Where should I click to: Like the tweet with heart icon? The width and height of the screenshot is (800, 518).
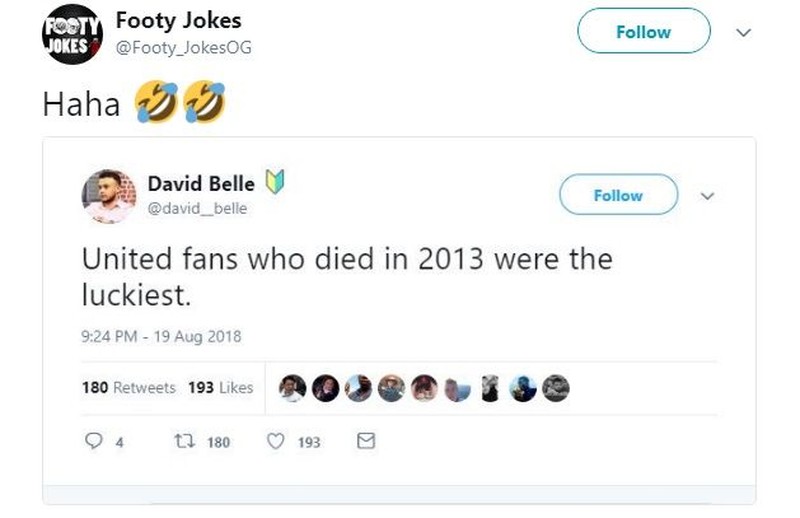tap(276, 441)
